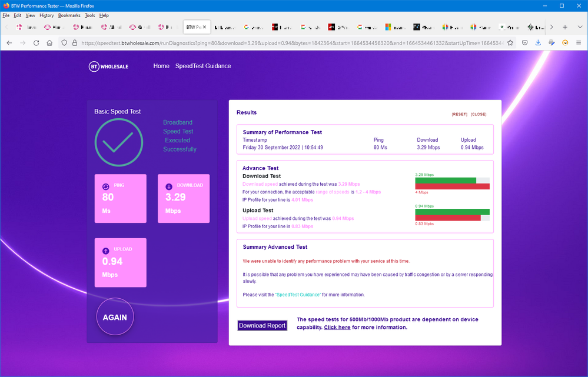Image resolution: width=588 pixels, height=377 pixels.
Task: Open the Bookmarks menu
Action: pyautogui.click(x=69, y=15)
